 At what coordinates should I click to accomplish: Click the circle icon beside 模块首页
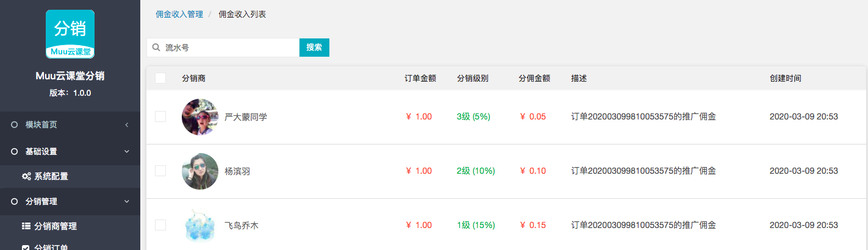coord(14,125)
